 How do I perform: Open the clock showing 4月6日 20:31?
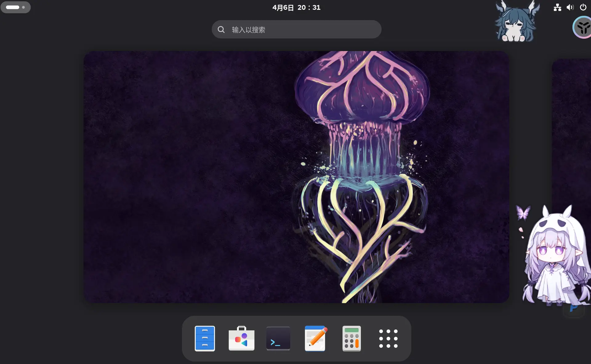tap(296, 7)
